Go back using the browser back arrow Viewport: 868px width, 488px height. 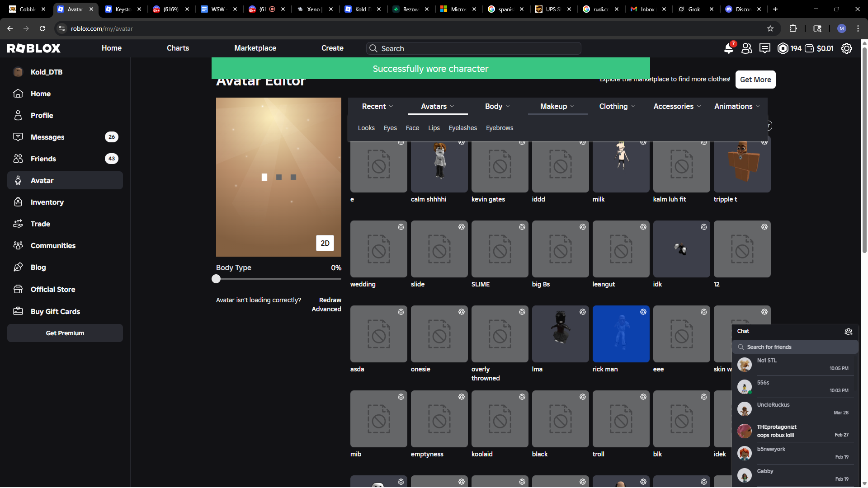point(10,28)
